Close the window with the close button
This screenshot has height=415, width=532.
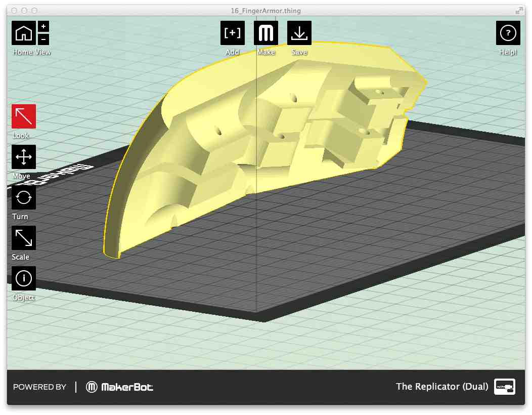click(x=14, y=11)
